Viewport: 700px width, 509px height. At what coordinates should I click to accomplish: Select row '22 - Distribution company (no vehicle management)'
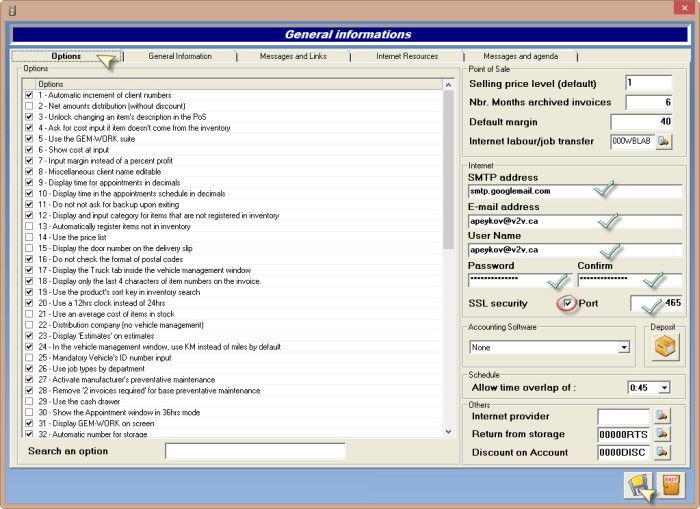pos(232,325)
